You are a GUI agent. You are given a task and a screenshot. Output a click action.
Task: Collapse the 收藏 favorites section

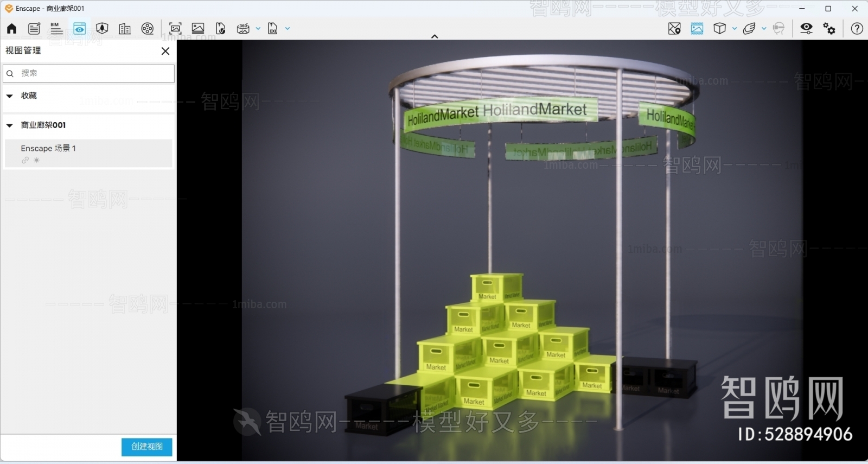(x=10, y=96)
